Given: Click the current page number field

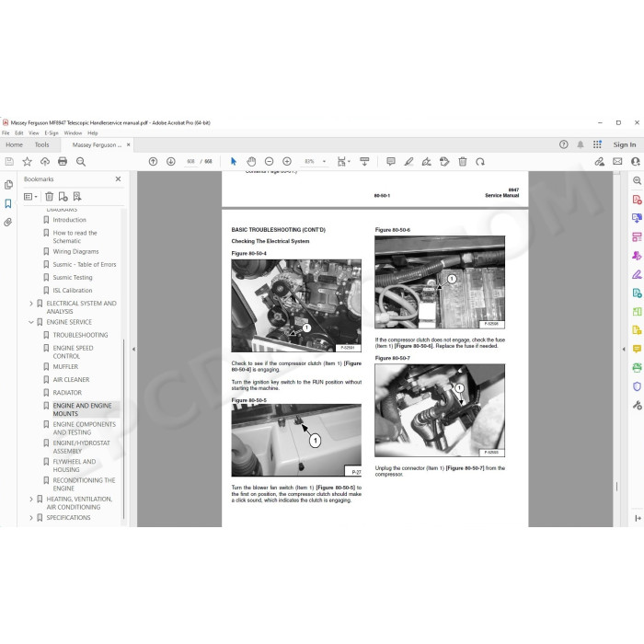Looking at the screenshot, I should [x=191, y=161].
